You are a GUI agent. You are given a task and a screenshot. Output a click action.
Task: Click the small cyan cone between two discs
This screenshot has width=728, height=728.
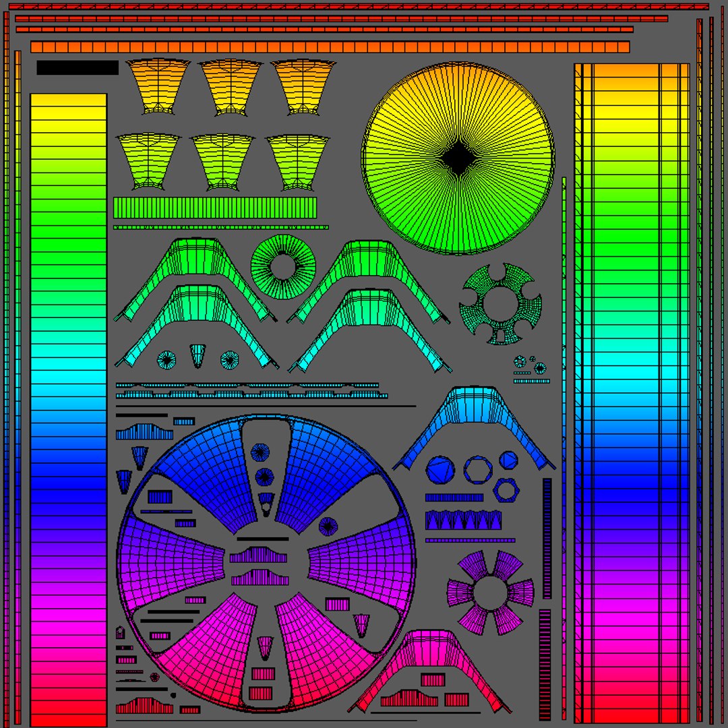tap(198, 356)
